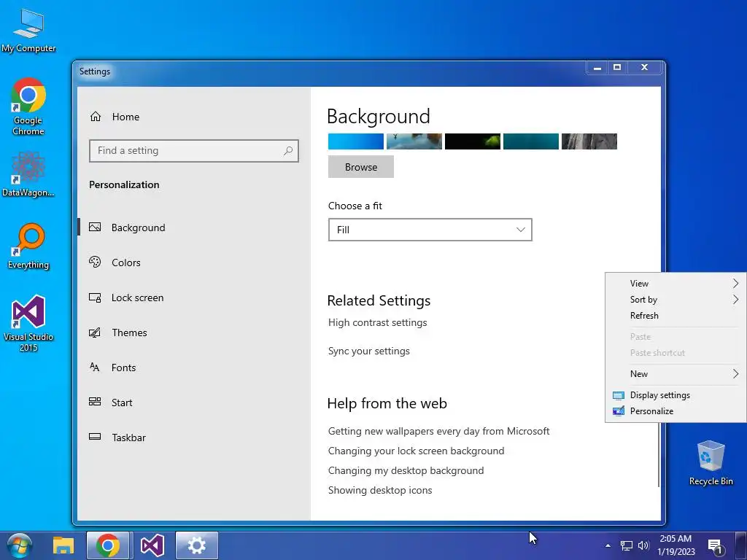747x560 pixels.
Task: Focus the Find a setting search box
Action: click(x=194, y=151)
